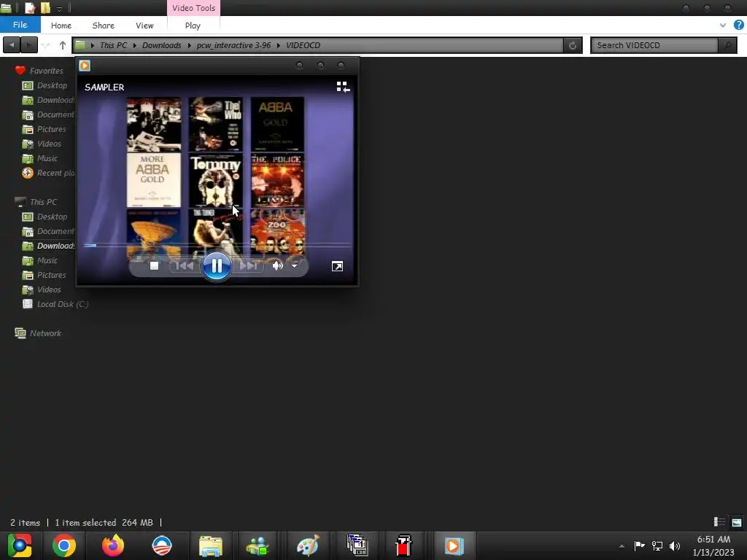Image resolution: width=747 pixels, height=560 pixels.
Task: Seek along the player's progress bar
Action: [x=217, y=245]
